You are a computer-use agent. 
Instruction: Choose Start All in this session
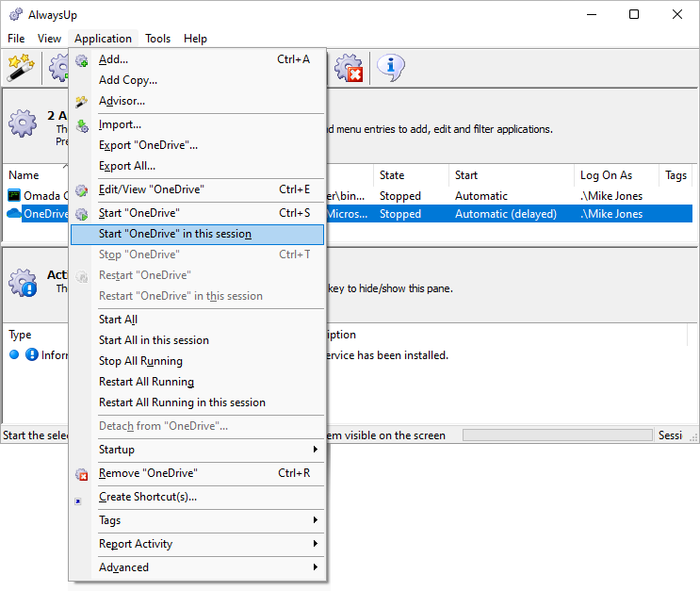click(x=197, y=340)
